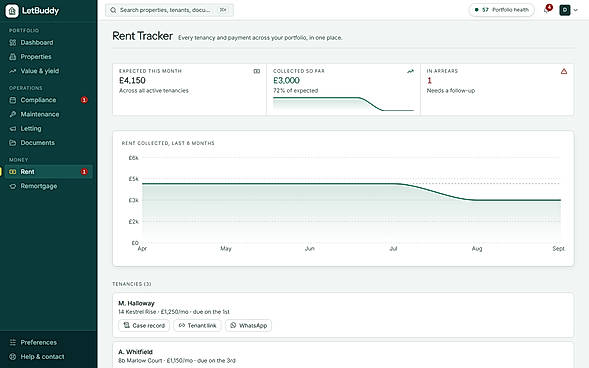The height and width of the screenshot is (368, 589).
Task: Click the search magnifier icon
Action: click(113, 10)
